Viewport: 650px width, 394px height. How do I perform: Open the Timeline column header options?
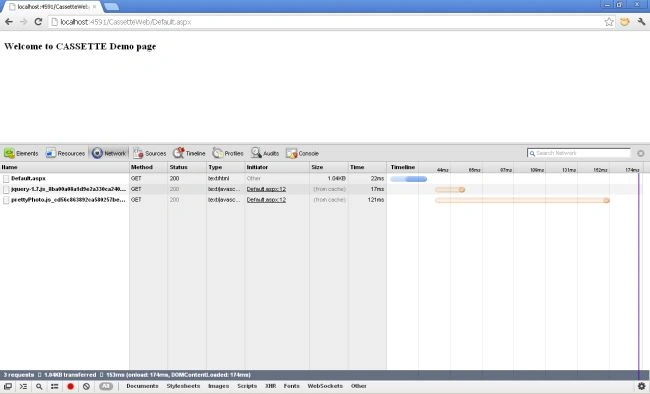(x=403, y=167)
